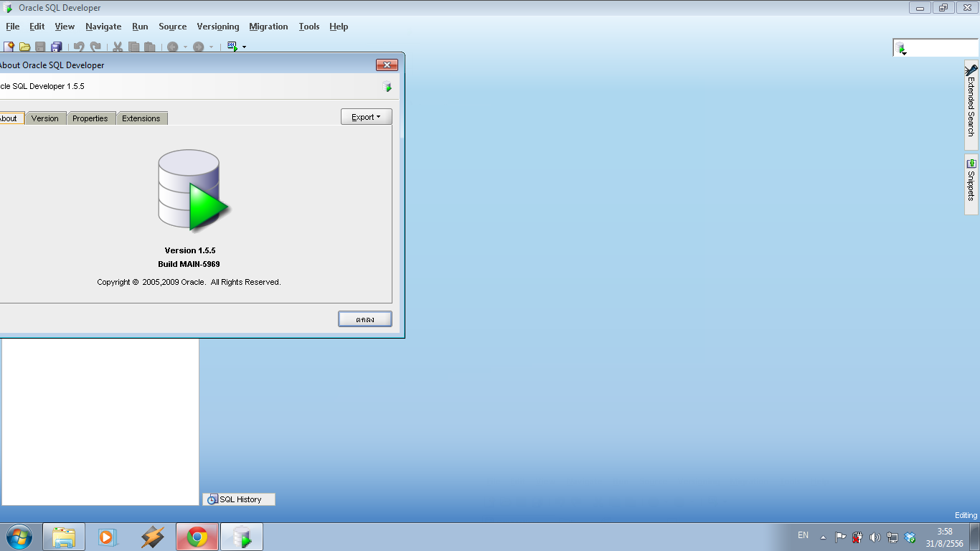The image size is (980, 551).
Task: Open the Tools menu
Action: click(309, 27)
